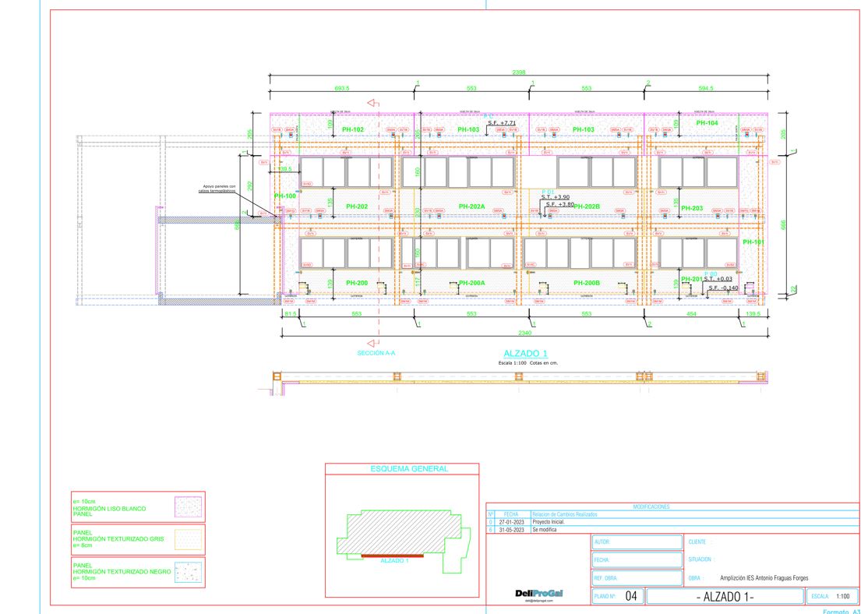Click the "AUTOR:" field in title block
Viewport: 868px width, 614px height.
pyautogui.click(x=637, y=542)
